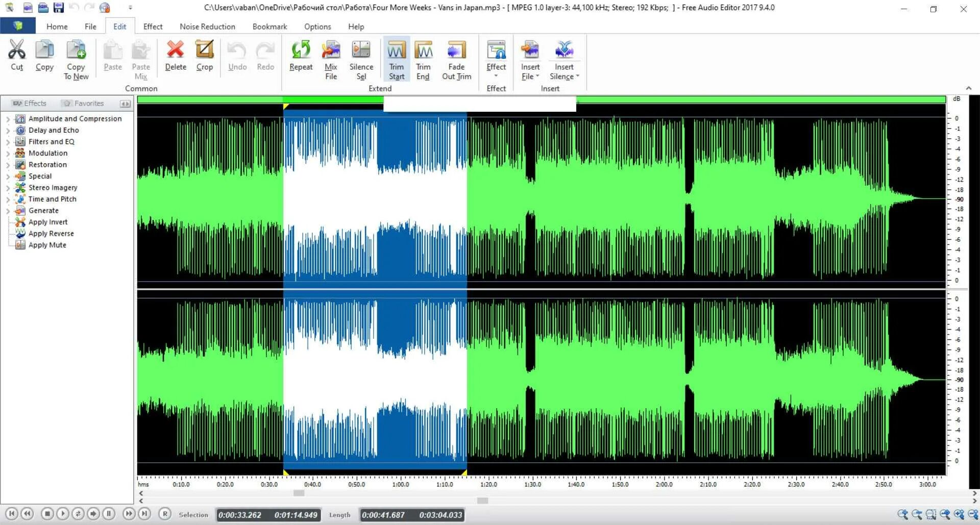Click the fast forward button
Viewport: 980px width, 525px height.
[x=129, y=514]
